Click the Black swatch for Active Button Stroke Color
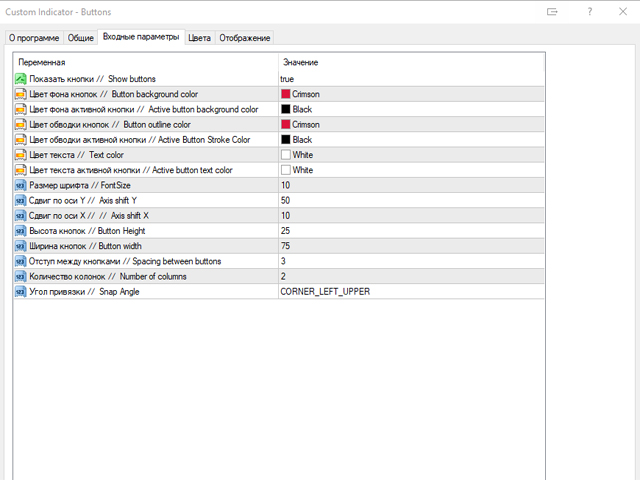The height and width of the screenshot is (480, 640). click(x=286, y=140)
